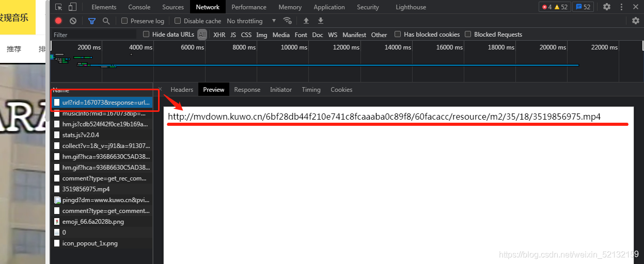Image resolution: width=644 pixels, height=264 pixels.
Task: Filter requests by XHR
Action: pyautogui.click(x=219, y=35)
